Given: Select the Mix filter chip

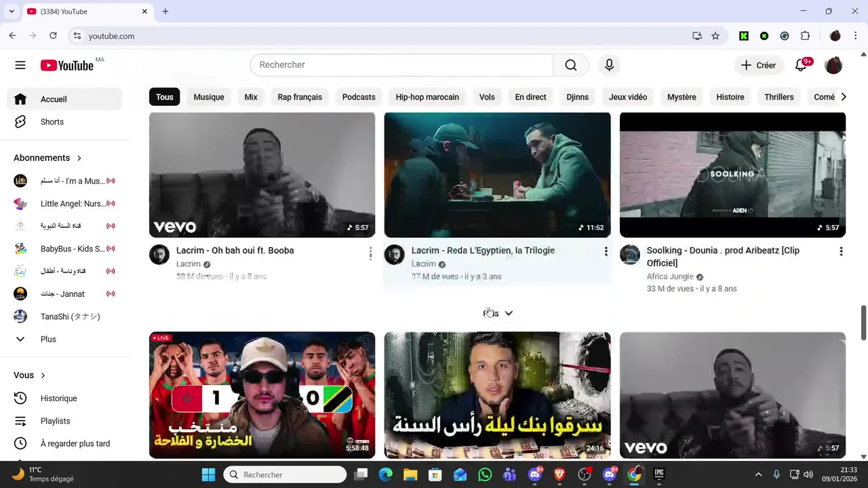Looking at the screenshot, I should pyautogui.click(x=251, y=97).
